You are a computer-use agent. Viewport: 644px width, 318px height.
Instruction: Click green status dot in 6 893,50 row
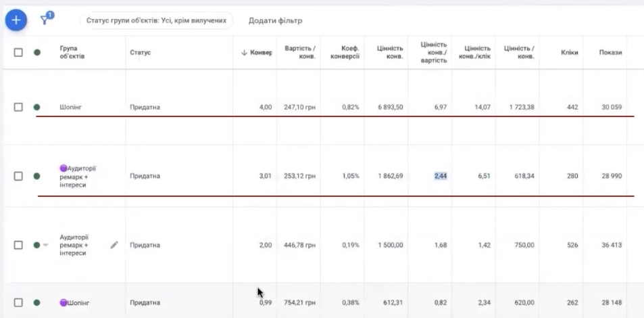click(36, 107)
